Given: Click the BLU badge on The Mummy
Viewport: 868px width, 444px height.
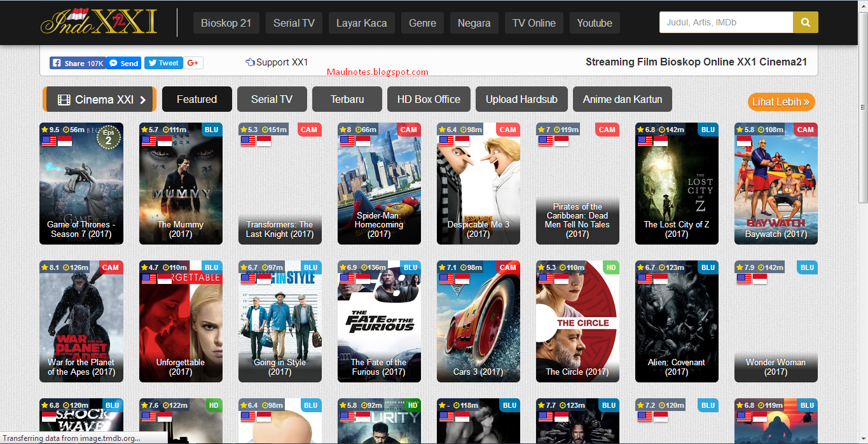Looking at the screenshot, I should [x=212, y=130].
